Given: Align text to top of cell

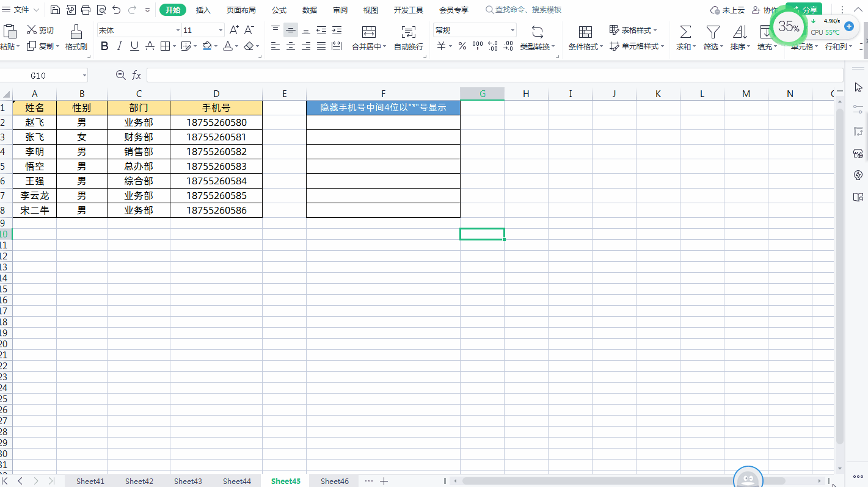Looking at the screenshot, I should [275, 30].
